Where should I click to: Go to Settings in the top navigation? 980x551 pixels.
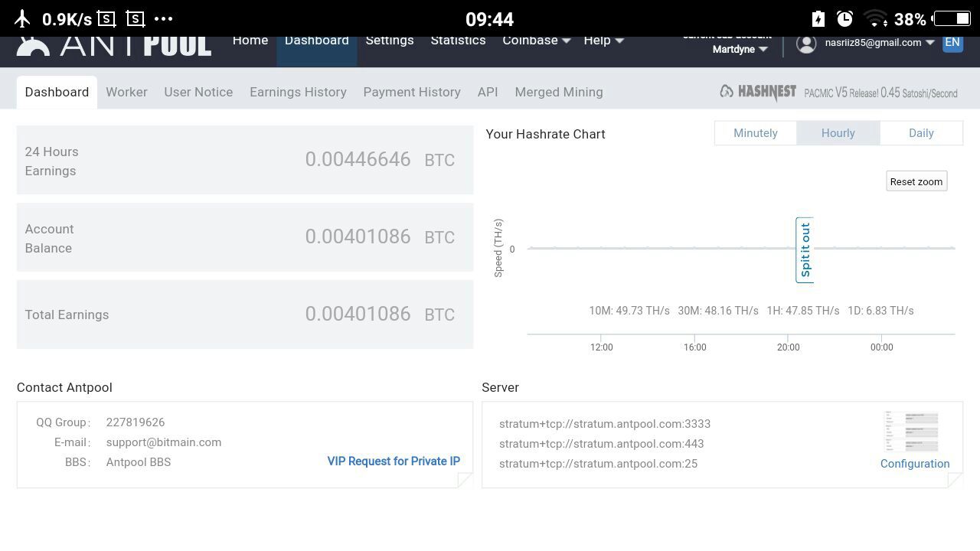(390, 41)
